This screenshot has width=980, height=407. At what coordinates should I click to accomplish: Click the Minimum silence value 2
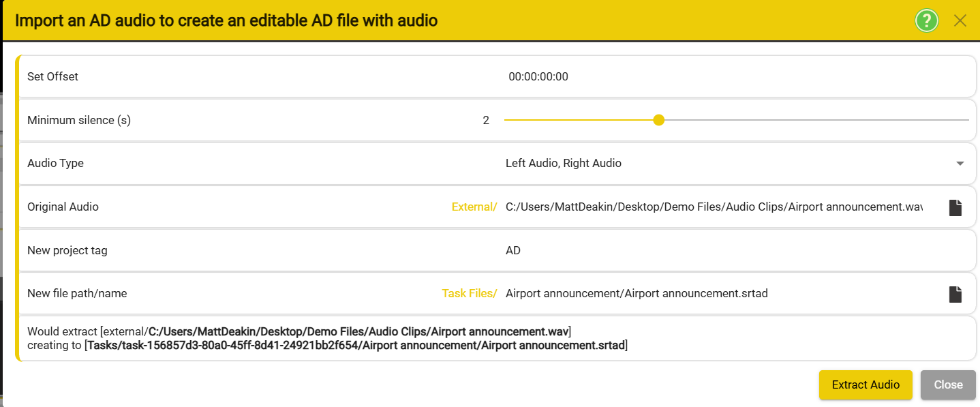(486, 120)
